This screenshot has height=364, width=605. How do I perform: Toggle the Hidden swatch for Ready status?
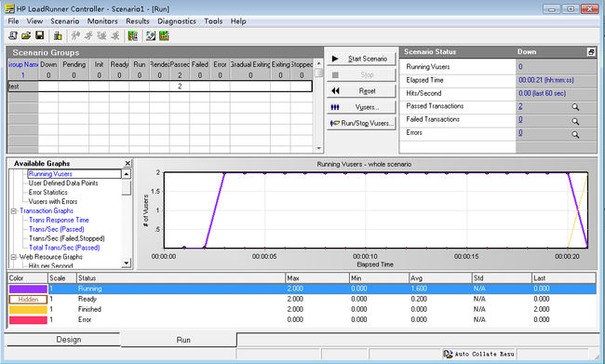28,299
